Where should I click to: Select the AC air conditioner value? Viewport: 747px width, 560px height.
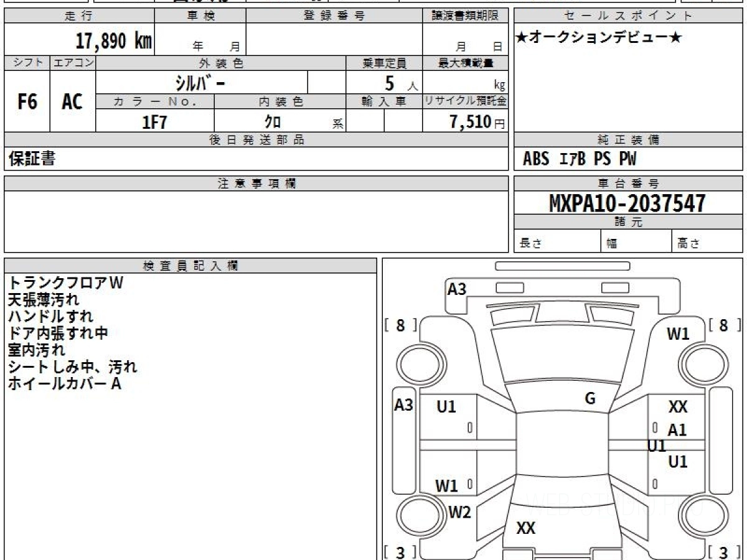coord(72,102)
